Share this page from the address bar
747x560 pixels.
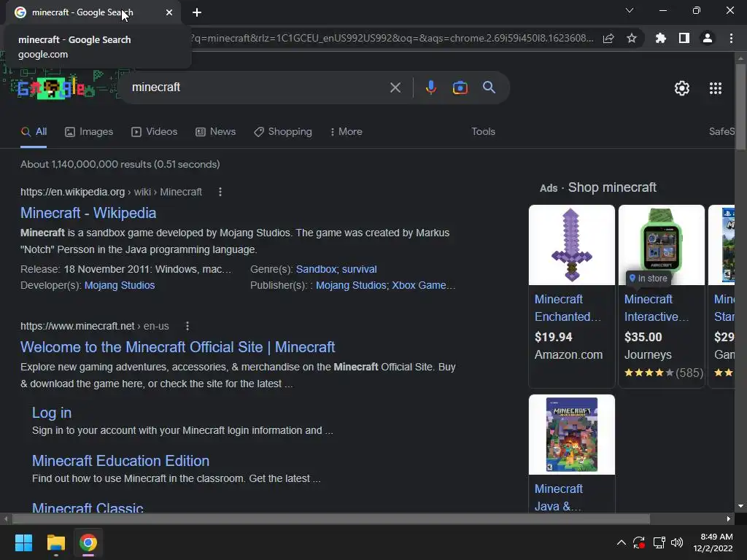pyautogui.click(x=608, y=38)
